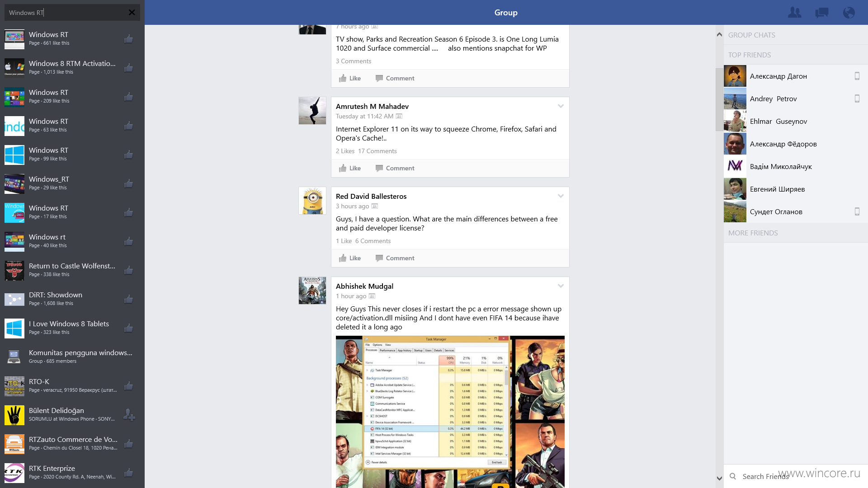Open chat with Andrey Petrov
The width and height of the screenshot is (868, 488).
(x=796, y=99)
